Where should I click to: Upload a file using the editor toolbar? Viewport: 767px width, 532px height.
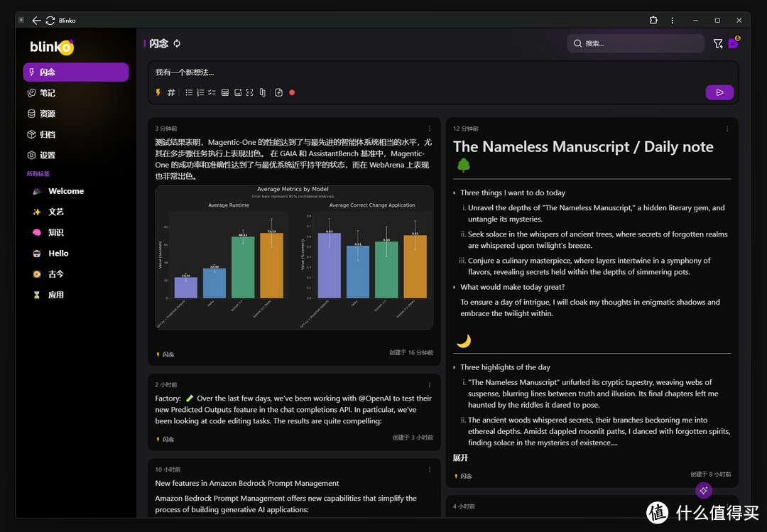coord(279,92)
